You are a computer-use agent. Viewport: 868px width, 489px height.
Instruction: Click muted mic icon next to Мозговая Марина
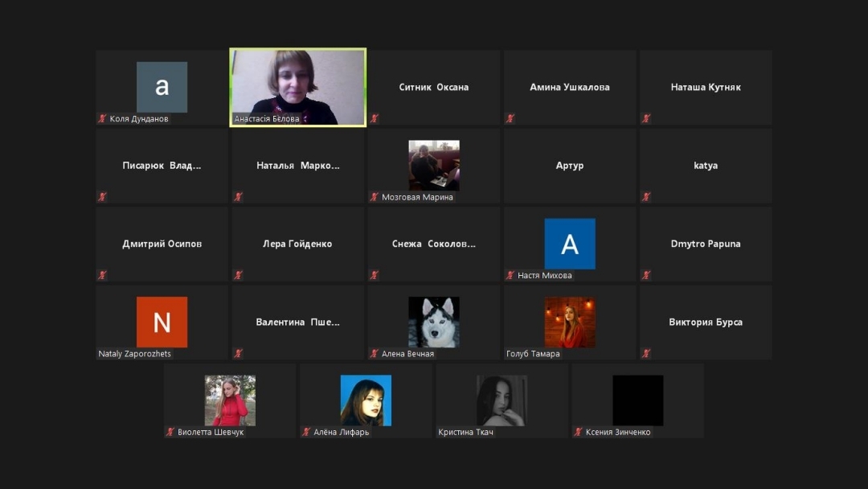[x=375, y=197]
